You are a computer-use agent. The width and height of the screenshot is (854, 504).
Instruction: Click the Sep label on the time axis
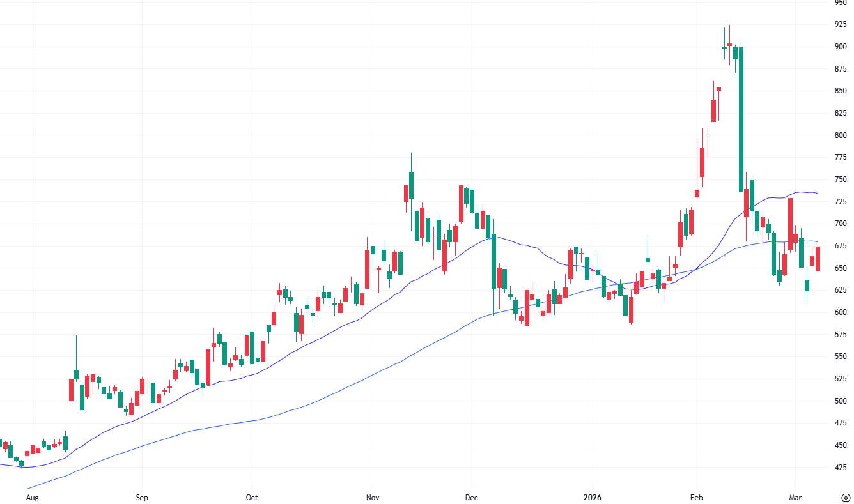point(142,497)
